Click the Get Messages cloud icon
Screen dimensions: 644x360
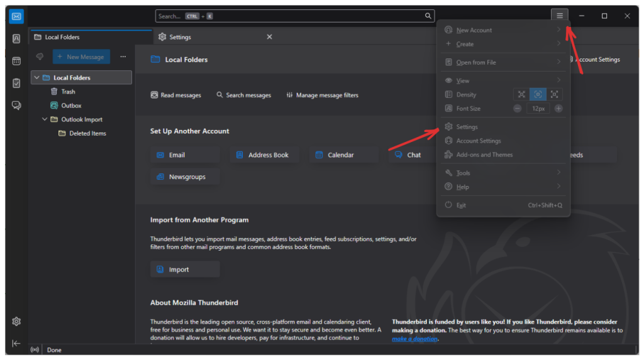coord(40,57)
